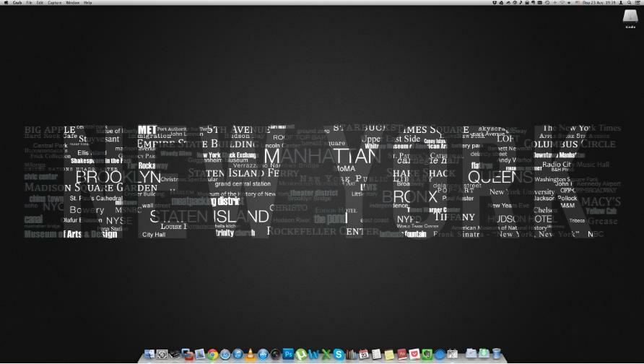Launch Photoshop from the dock

click(288, 354)
